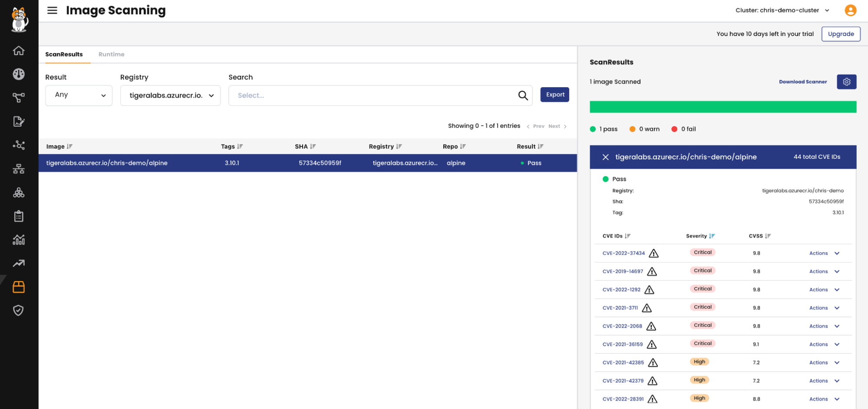868x409 pixels.
Task: Open the Result filter dropdown
Action: coord(79,95)
